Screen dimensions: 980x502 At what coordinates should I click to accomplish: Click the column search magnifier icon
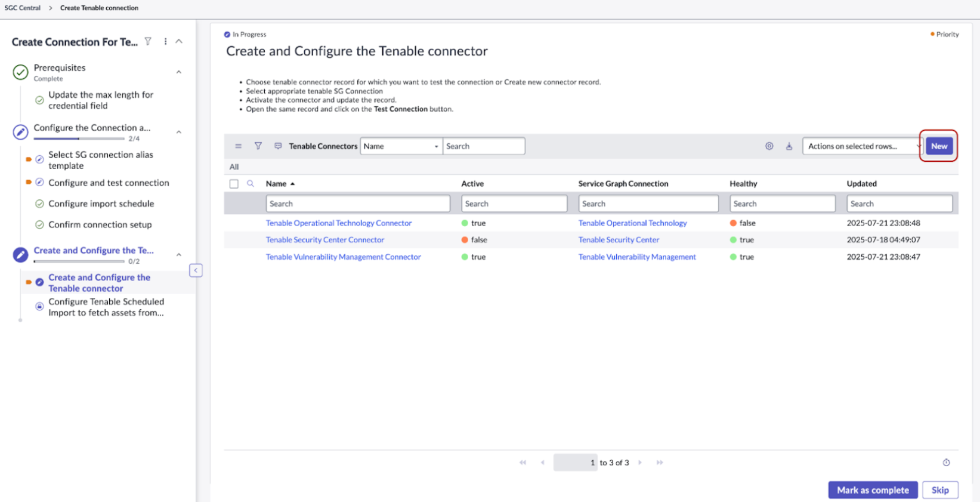(x=251, y=184)
